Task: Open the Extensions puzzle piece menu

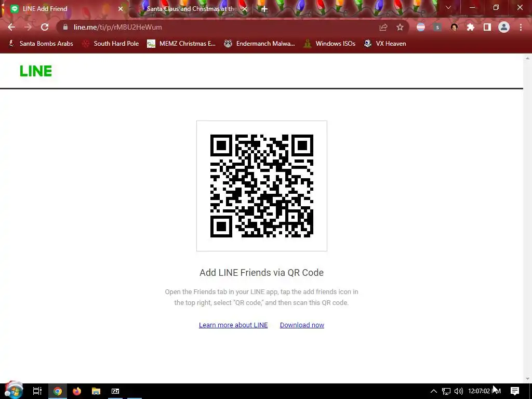Action: 471,27
